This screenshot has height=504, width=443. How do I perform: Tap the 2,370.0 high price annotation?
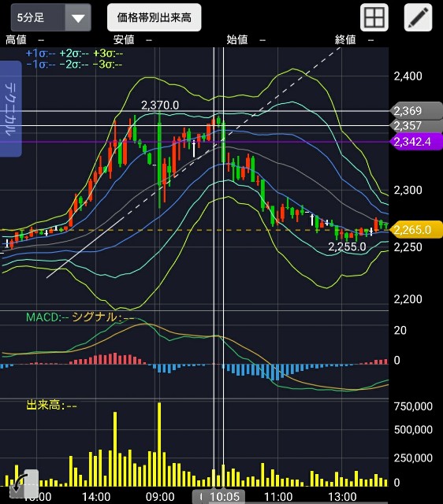click(160, 105)
